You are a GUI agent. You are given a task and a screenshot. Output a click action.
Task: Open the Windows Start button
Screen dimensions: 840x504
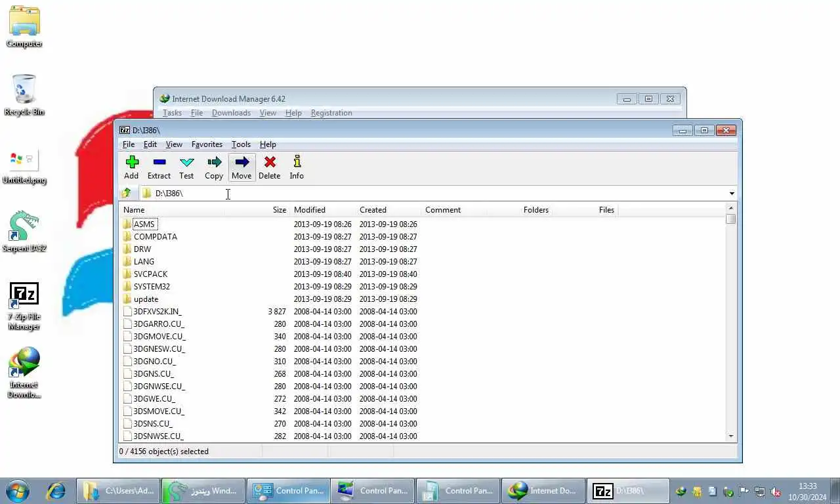click(x=17, y=491)
